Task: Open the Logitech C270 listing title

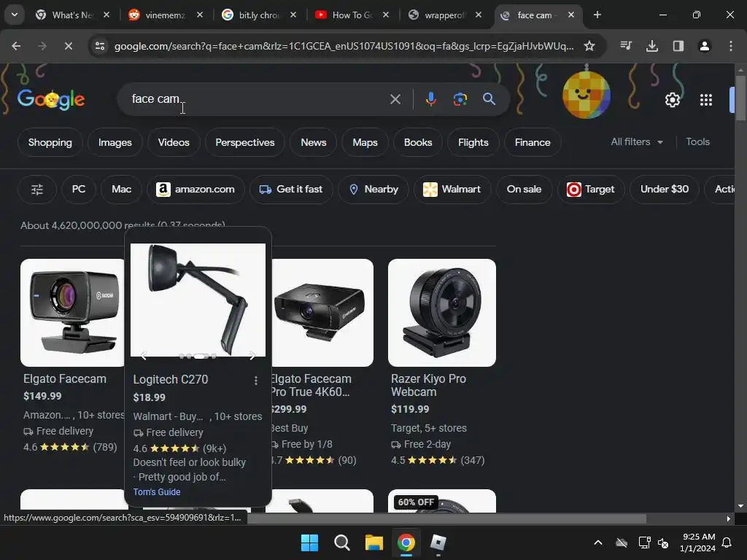Action: (x=171, y=379)
